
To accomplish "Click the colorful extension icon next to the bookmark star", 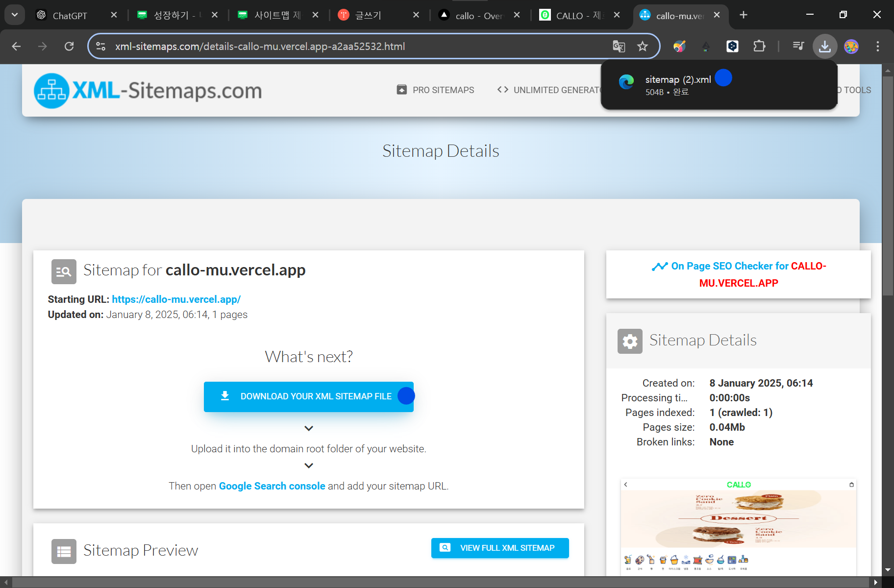I will [x=679, y=46].
